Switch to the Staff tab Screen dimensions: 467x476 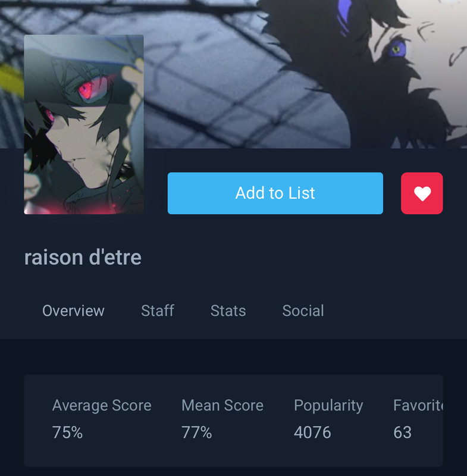click(x=158, y=311)
